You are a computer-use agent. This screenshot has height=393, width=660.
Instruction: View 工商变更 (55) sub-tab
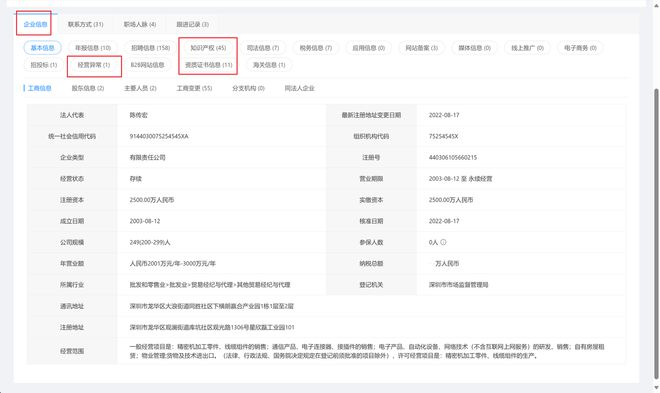tap(194, 88)
